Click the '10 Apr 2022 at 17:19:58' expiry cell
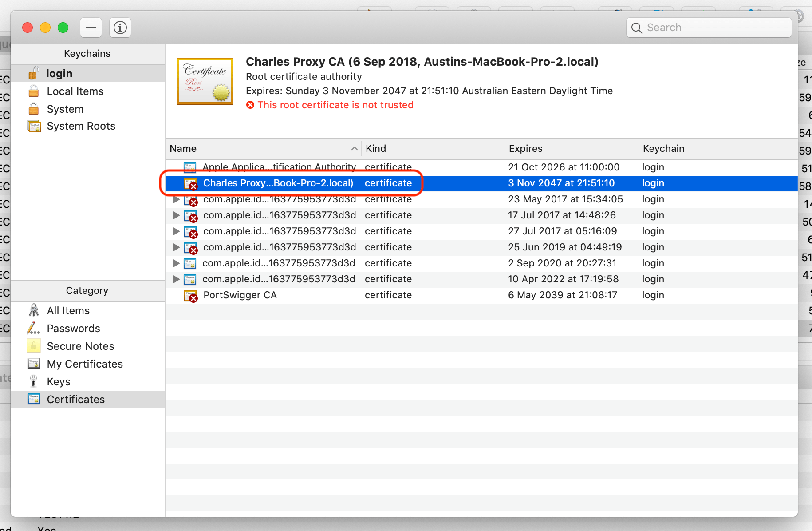 [563, 279]
